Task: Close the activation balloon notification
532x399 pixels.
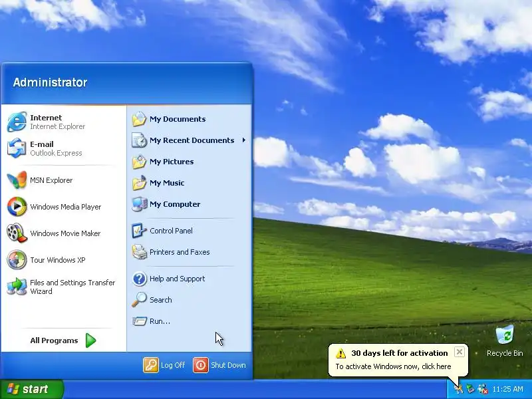Action: click(459, 352)
